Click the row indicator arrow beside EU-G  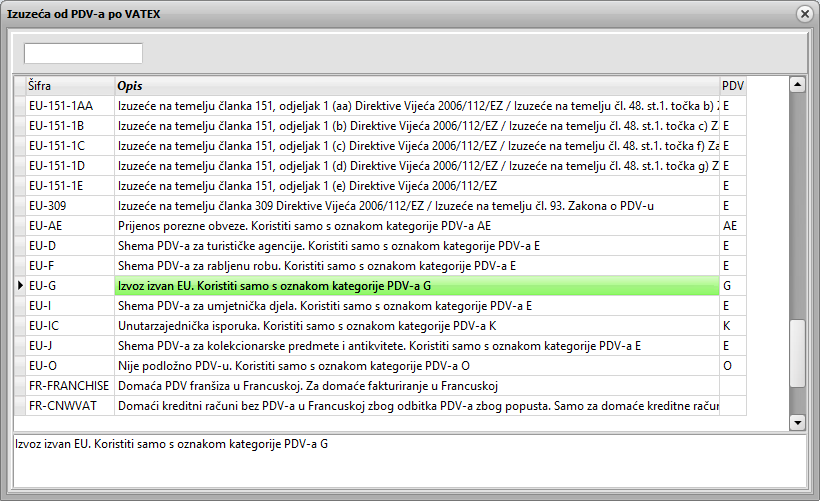tap(19, 286)
